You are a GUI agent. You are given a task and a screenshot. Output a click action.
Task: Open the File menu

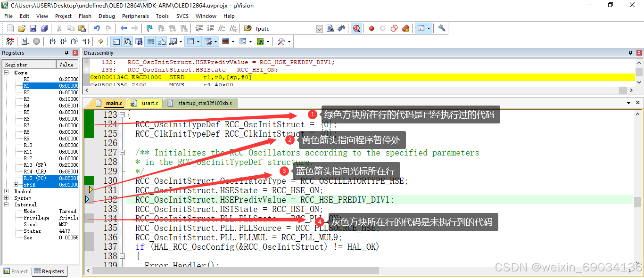click(x=8, y=16)
